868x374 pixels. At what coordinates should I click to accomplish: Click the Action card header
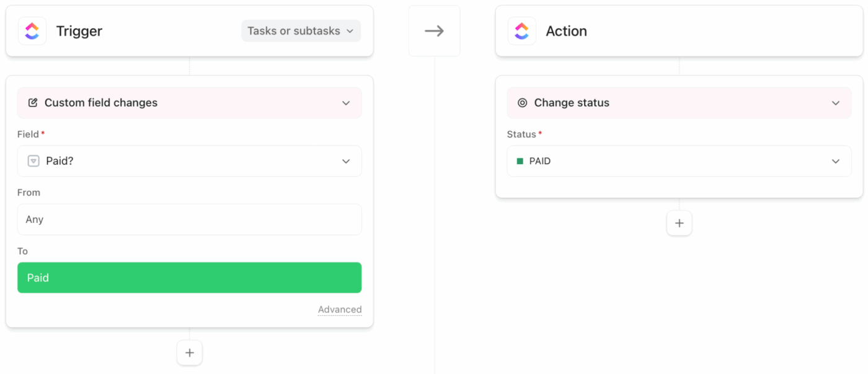click(566, 30)
